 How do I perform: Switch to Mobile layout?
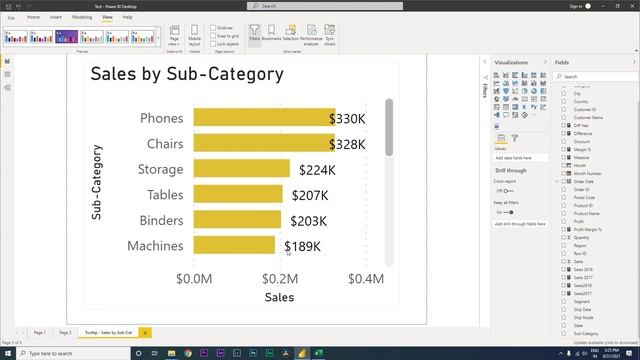(194, 35)
